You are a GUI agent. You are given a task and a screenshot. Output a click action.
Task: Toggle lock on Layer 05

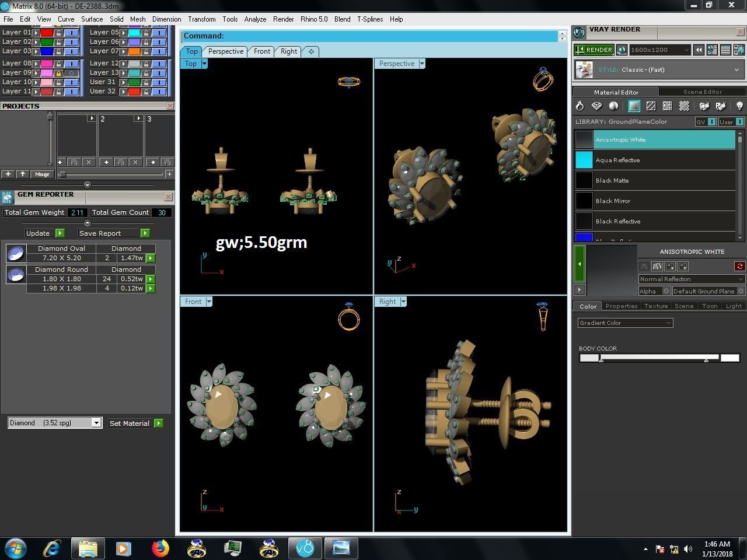[146, 33]
